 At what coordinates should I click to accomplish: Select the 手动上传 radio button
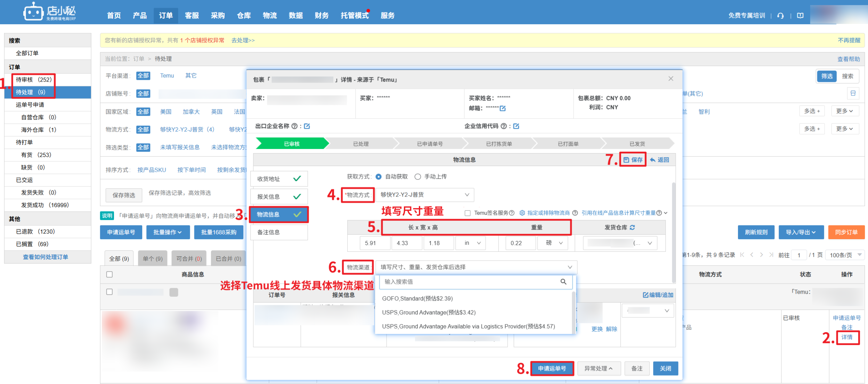coord(418,177)
